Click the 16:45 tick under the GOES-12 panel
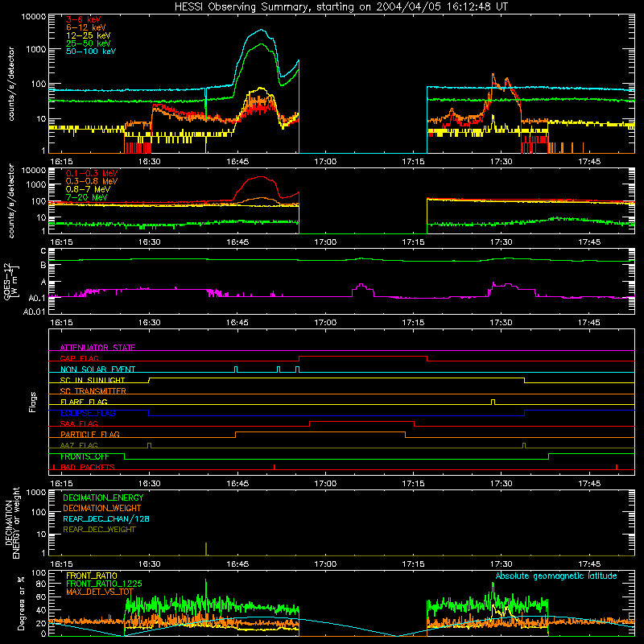This screenshot has width=644, height=644. coord(237,323)
